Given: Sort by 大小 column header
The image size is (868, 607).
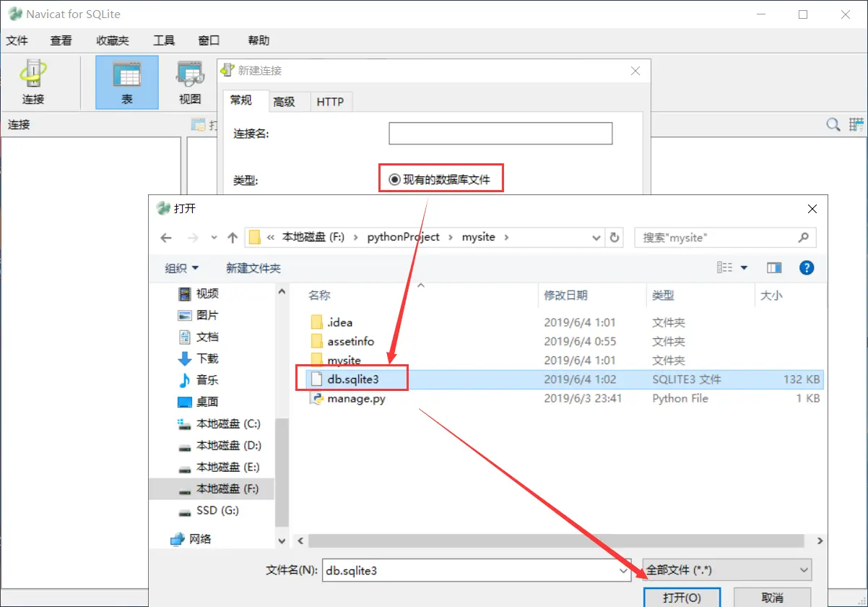Looking at the screenshot, I should coord(771,295).
